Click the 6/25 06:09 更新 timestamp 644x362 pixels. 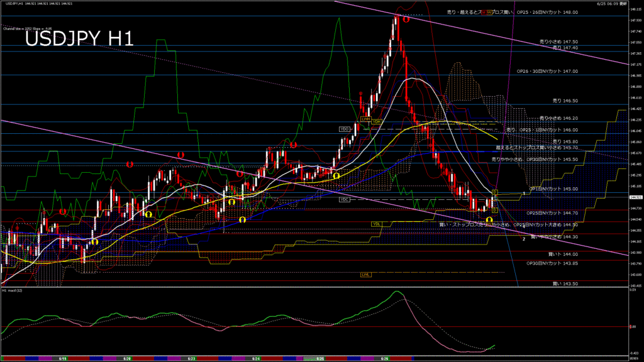(612, 3)
